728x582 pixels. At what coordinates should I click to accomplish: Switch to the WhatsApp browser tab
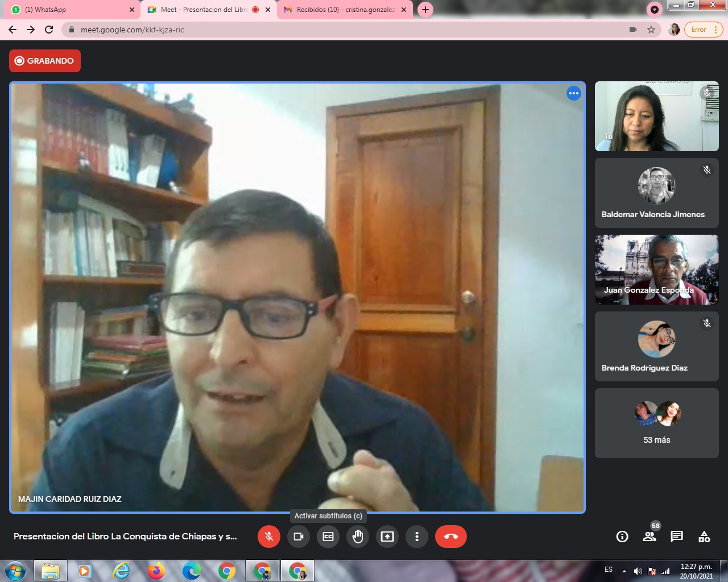(71, 10)
